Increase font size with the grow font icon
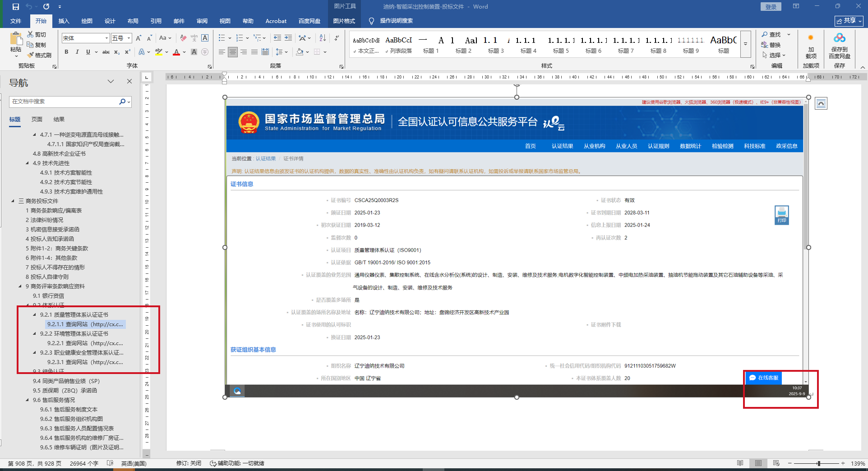868x471 pixels. tap(139, 38)
